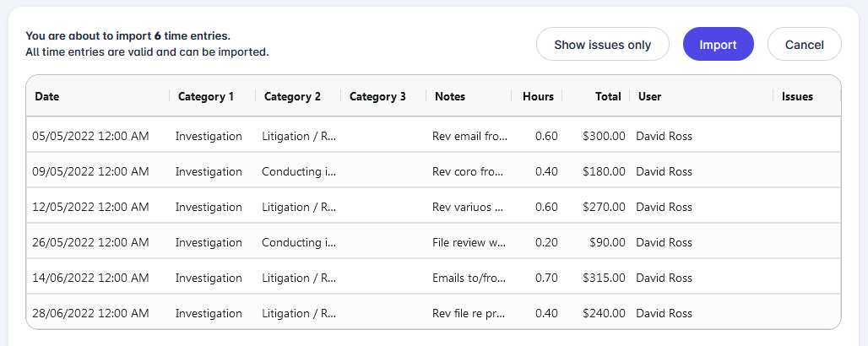This screenshot has width=868, height=346.
Task: Select the 09/05/2022 entry date cell
Action: point(90,171)
